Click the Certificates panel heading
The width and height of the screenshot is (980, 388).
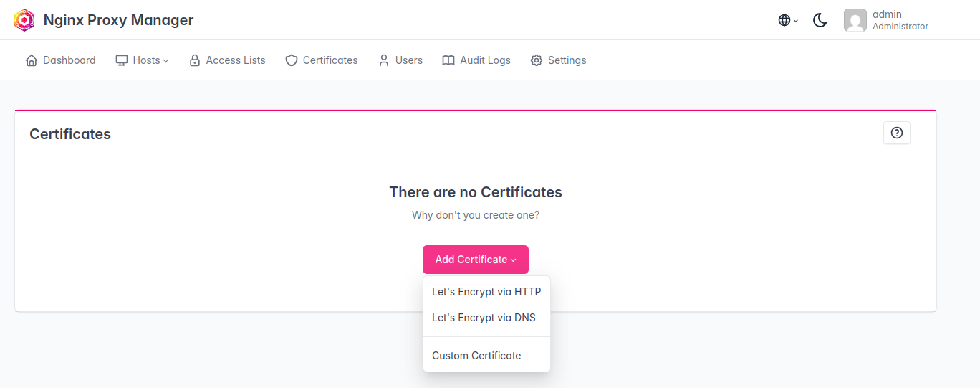tap(70, 134)
